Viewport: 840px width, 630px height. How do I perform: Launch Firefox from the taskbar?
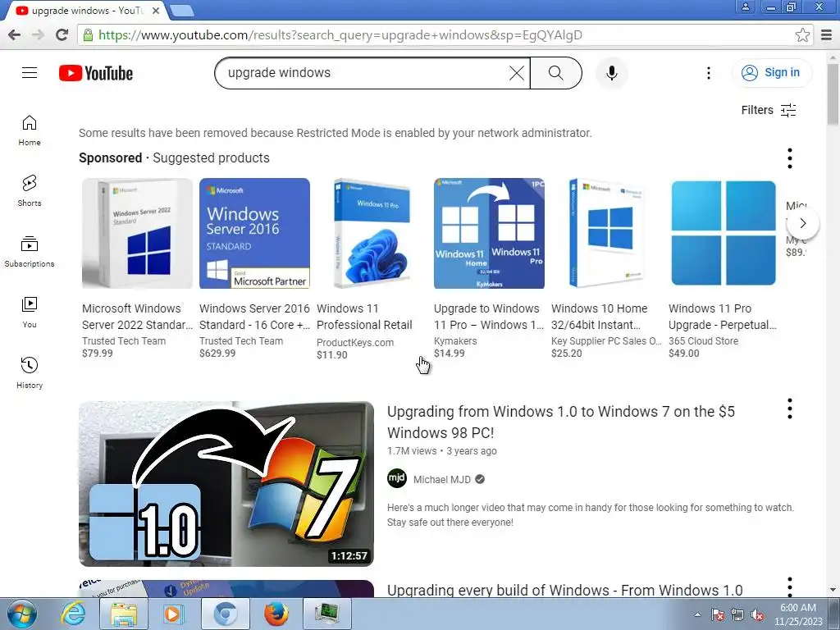[276, 614]
